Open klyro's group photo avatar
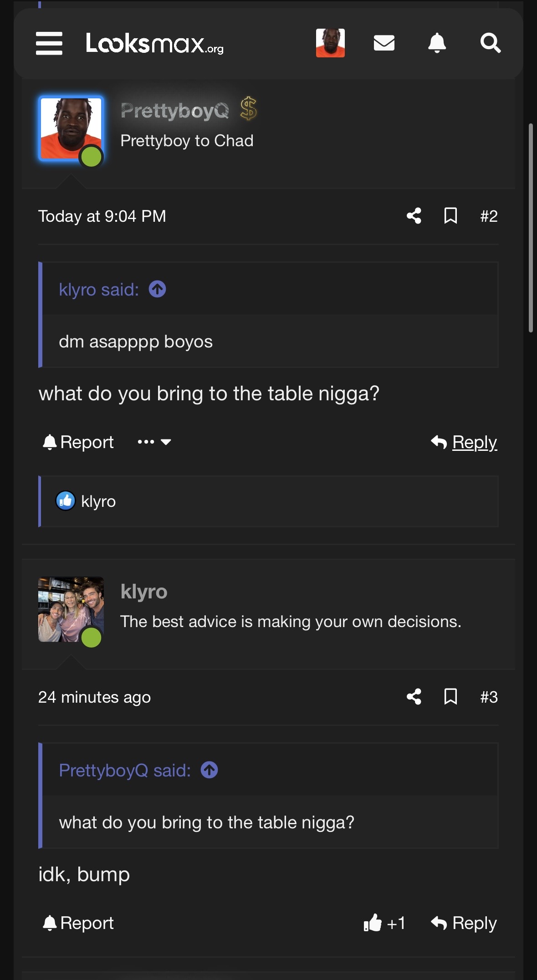Image resolution: width=537 pixels, height=980 pixels. [71, 609]
